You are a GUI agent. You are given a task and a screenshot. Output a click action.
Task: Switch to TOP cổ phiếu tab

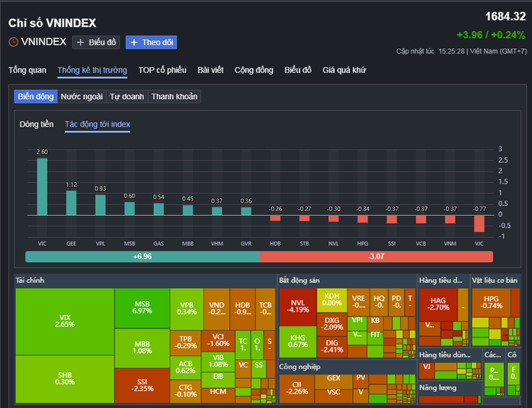162,70
